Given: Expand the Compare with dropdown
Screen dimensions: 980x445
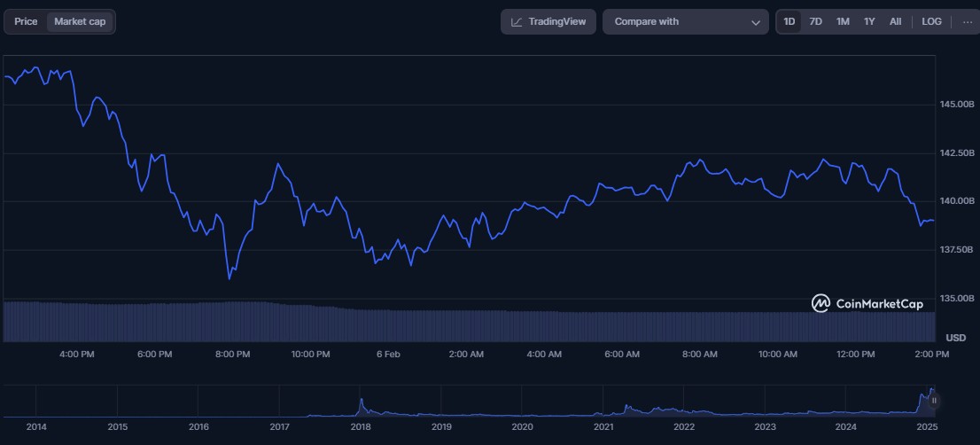Looking at the screenshot, I should point(685,21).
